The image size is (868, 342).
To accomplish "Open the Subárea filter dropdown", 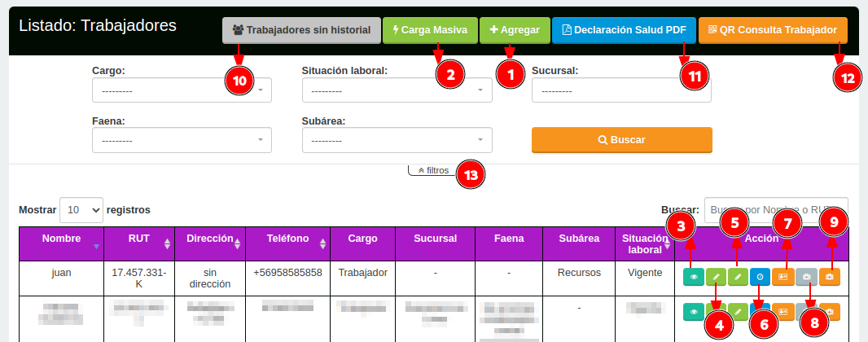I will point(397,141).
